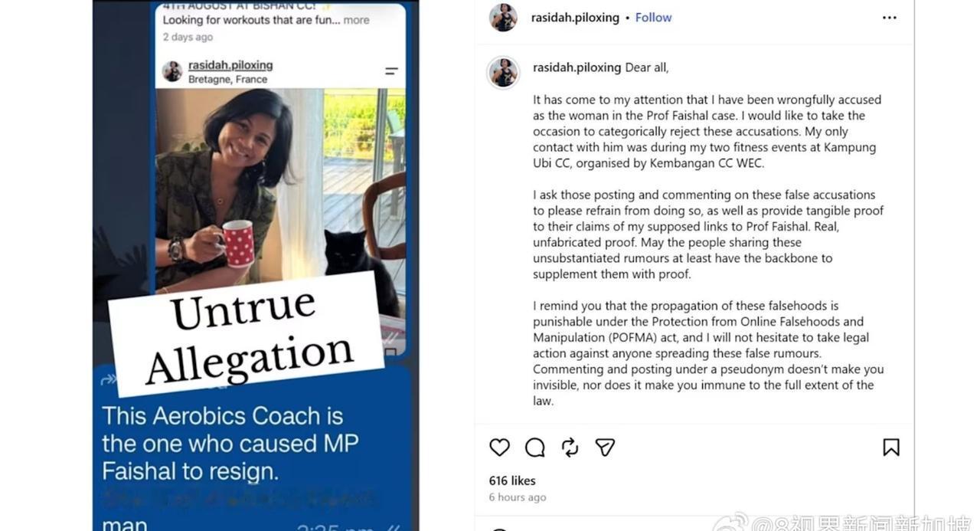Open rasidah.piloxing username in post header
This screenshot has width=980, height=531.
[575, 18]
